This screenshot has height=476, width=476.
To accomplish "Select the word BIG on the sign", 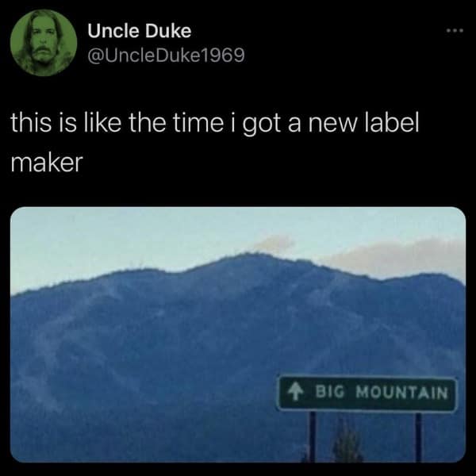I will click(330, 392).
